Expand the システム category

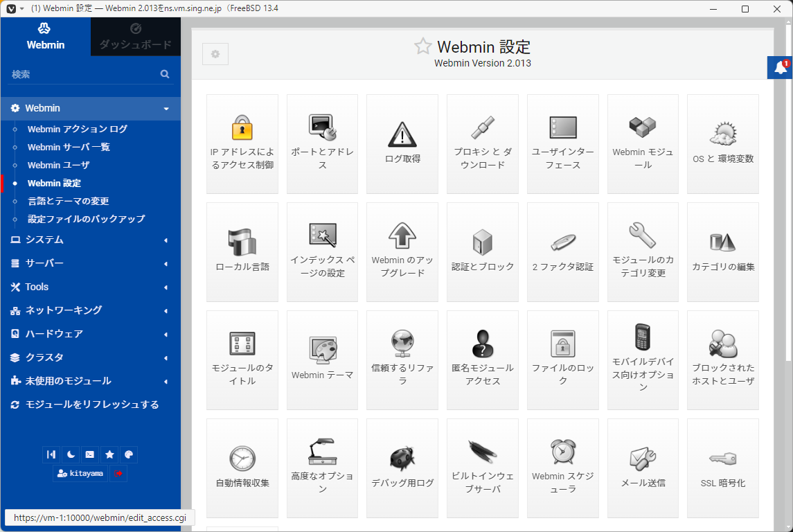(91, 240)
